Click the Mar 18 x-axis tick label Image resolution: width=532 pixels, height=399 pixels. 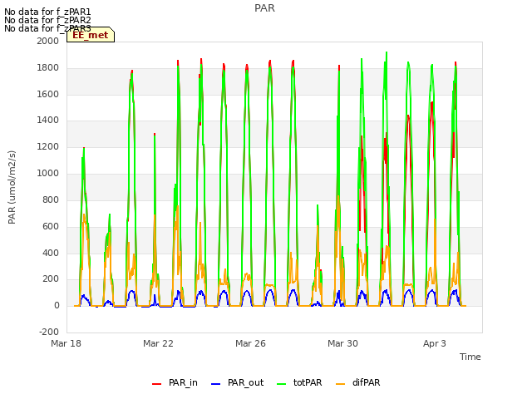(x=66, y=343)
